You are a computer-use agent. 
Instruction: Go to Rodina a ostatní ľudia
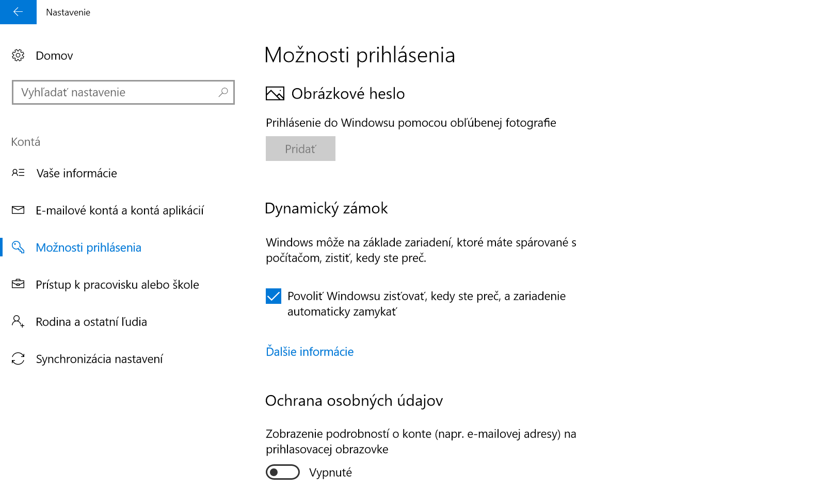91,322
